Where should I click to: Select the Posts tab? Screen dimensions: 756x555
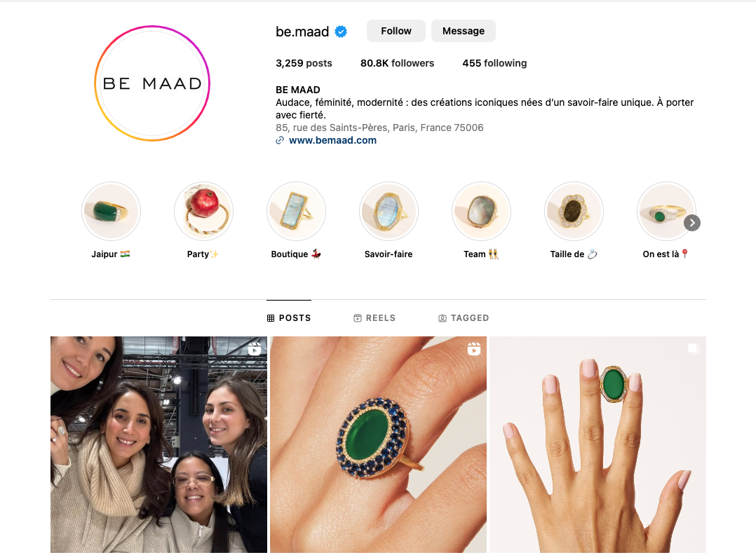click(x=289, y=318)
